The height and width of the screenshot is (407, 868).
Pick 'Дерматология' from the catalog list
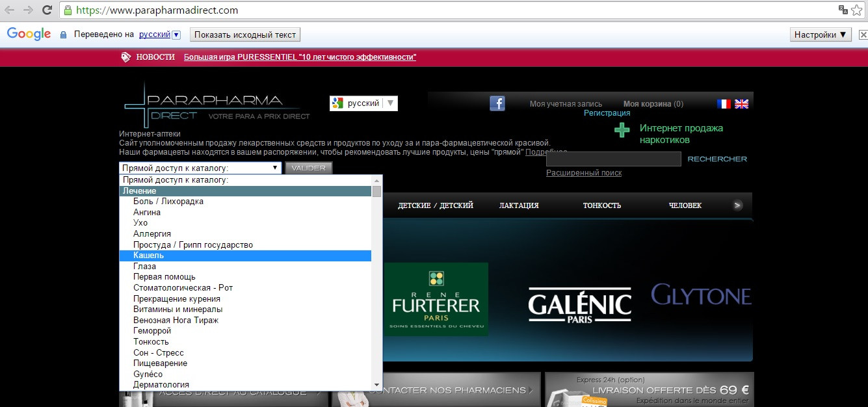(245, 385)
